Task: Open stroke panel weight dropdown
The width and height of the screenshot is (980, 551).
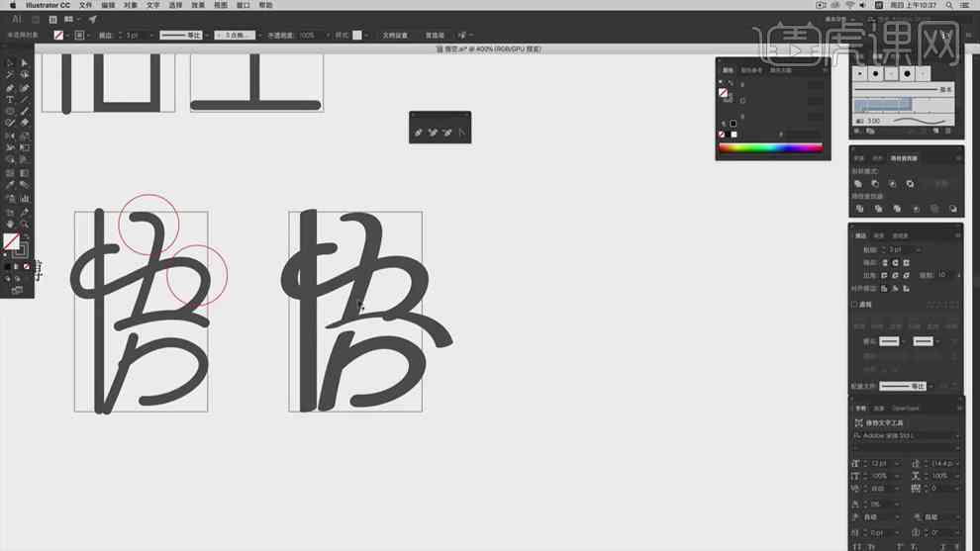Action: click(918, 250)
